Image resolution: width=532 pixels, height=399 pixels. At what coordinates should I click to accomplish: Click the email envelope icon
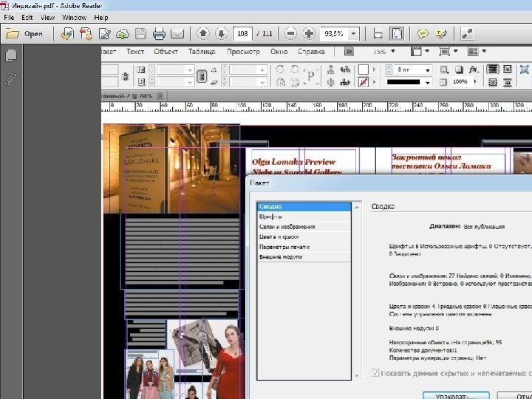click(177, 34)
